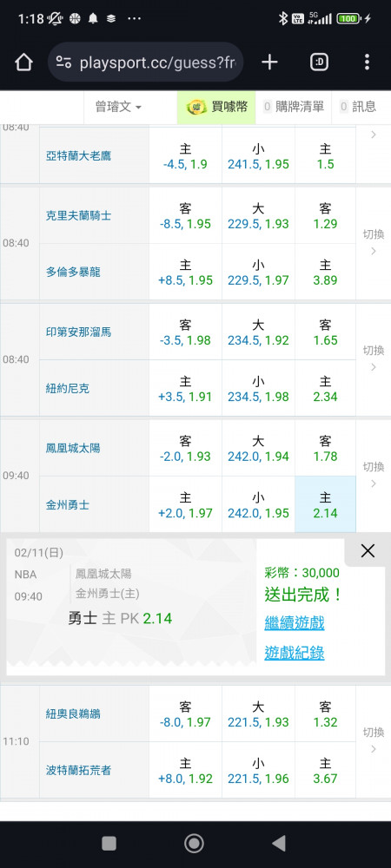
Task: Expand 切換 chevron for Pacers-Knicks game
Action: click(374, 358)
